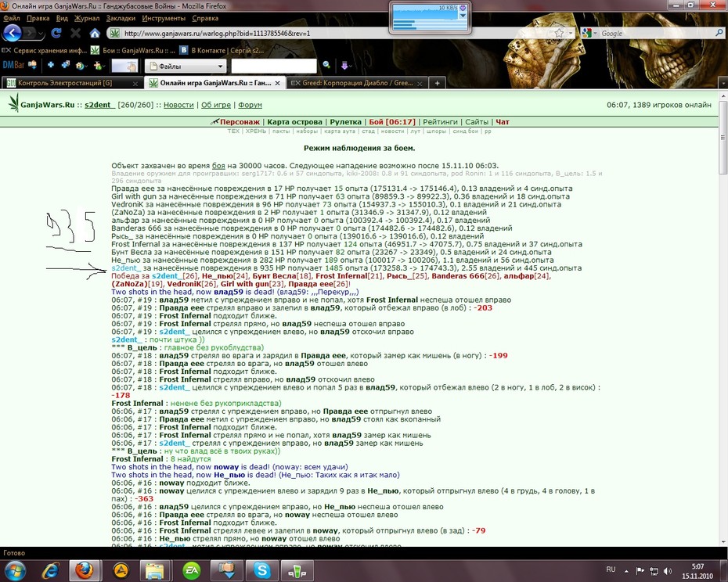The width and height of the screenshot is (728, 582).
Task: Open the Форум link in the header
Action: [x=250, y=105]
